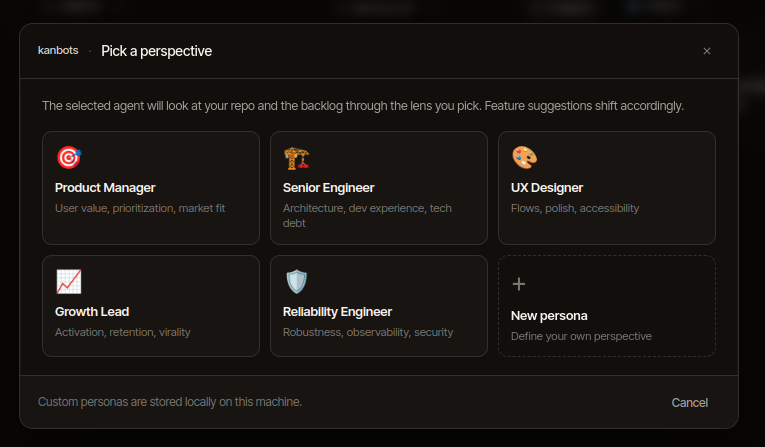
Task: Choose the Reliability Engineer title
Action: click(337, 312)
